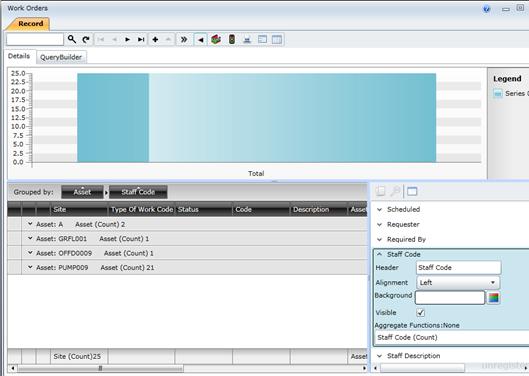Screen dimensions: 529x376
Task: Expand the Requester property section
Action: (x=380, y=224)
